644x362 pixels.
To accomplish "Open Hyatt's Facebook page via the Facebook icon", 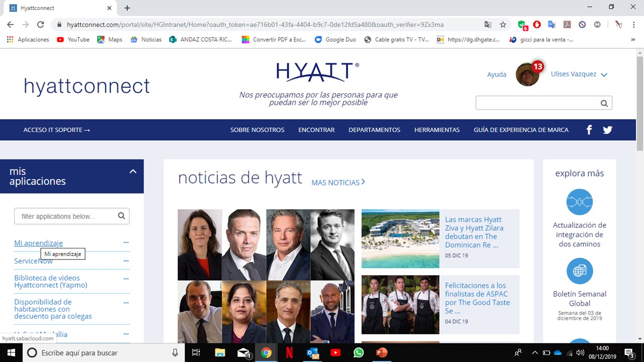I will 589,130.
